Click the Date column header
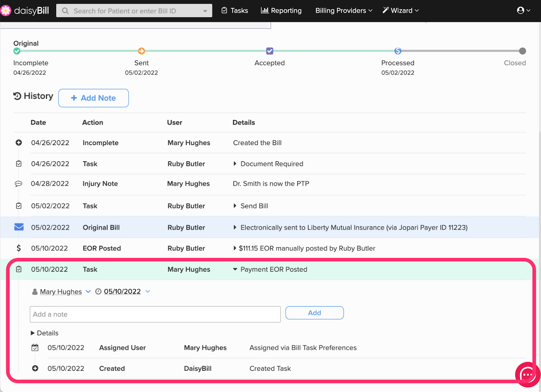The height and width of the screenshot is (392, 541). tap(38, 122)
